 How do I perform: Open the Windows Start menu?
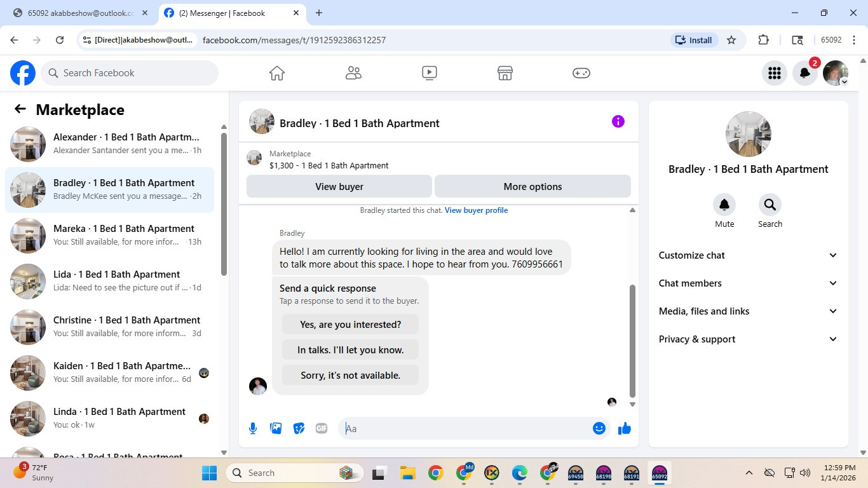click(209, 473)
